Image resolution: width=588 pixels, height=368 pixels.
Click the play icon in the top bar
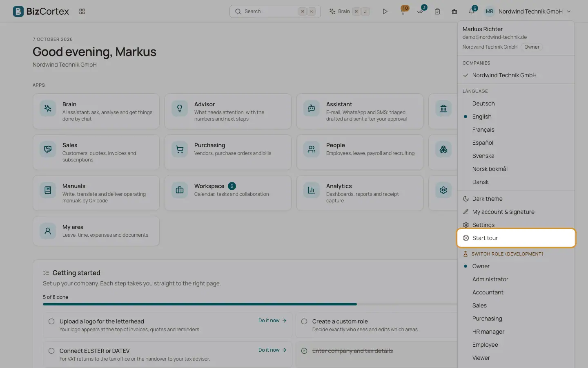click(x=385, y=11)
